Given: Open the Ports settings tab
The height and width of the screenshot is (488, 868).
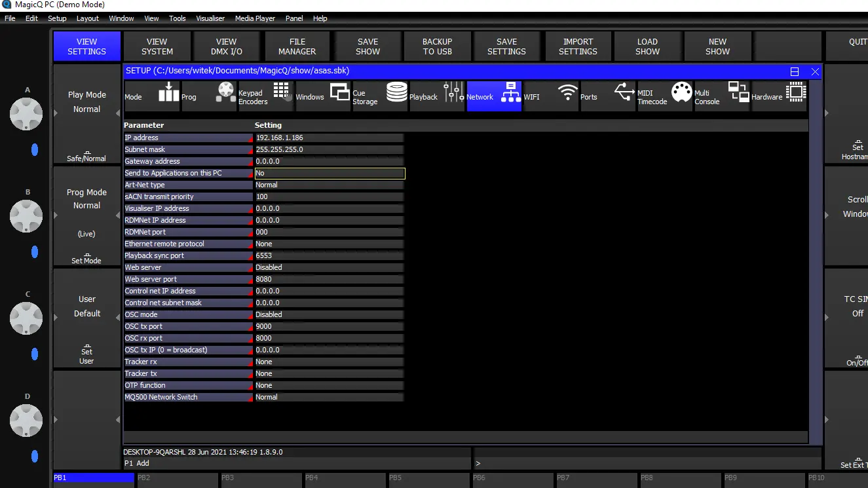Looking at the screenshot, I should click(x=608, y=96).
